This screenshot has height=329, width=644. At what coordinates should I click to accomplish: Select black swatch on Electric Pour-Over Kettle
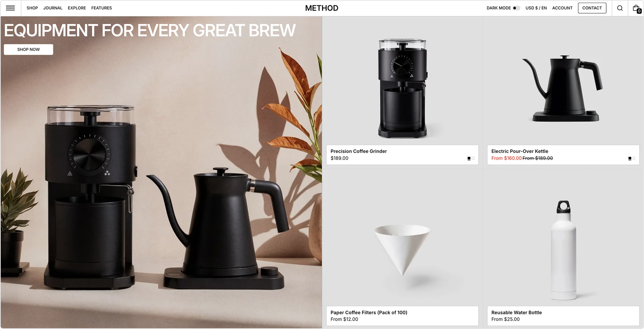[629, 159]
